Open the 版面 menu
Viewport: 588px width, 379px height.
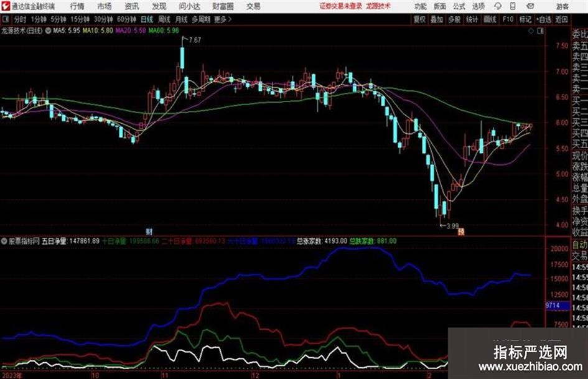[439, 6]
